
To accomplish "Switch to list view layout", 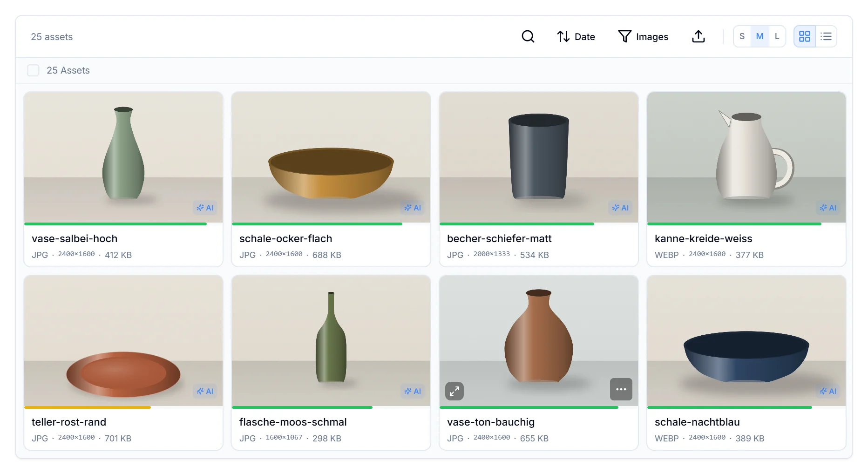I will pos(826,36).
